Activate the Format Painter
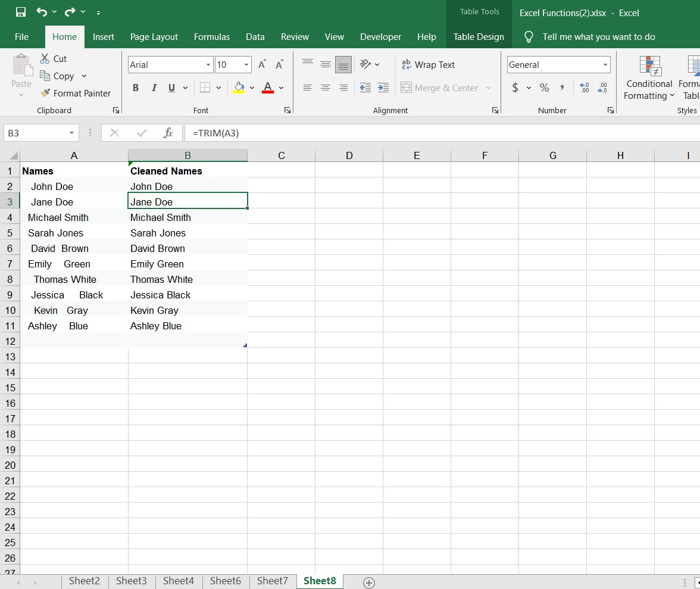Image resolution: width=700 pixels, height=589 pixels. pos(75,93)
